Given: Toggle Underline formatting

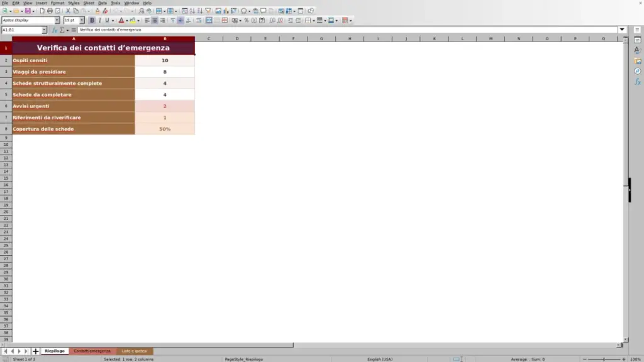Looking at the screenshot, I should coord(107,21).
